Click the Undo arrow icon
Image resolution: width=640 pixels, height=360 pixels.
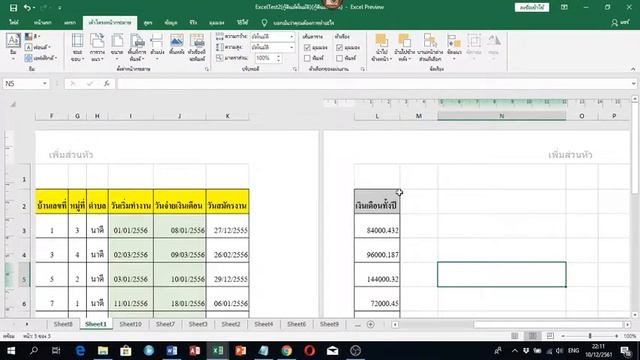click(x=27, y=7)
